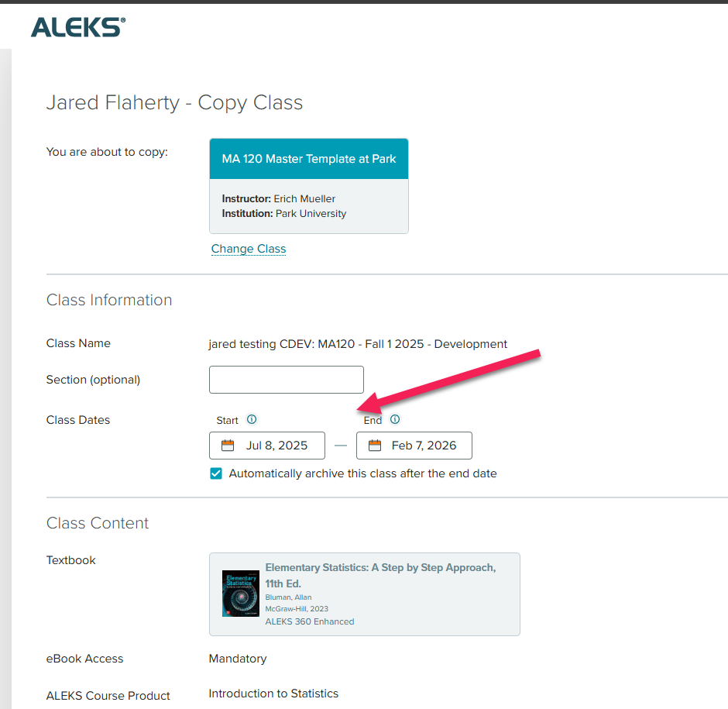728x709 pixels.
Task: Click the 'Section (optional)' label
Action: 93,380
